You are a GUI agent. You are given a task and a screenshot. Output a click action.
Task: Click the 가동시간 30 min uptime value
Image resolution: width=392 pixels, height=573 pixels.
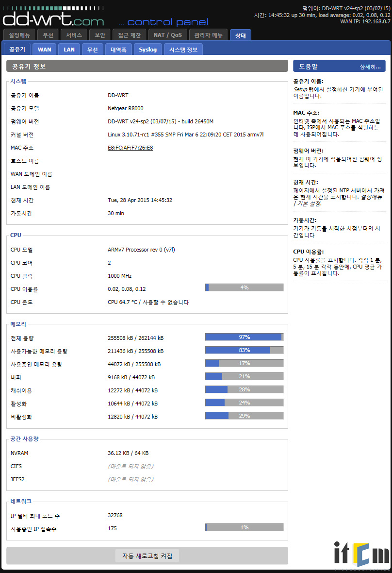(x=115, y=213)
